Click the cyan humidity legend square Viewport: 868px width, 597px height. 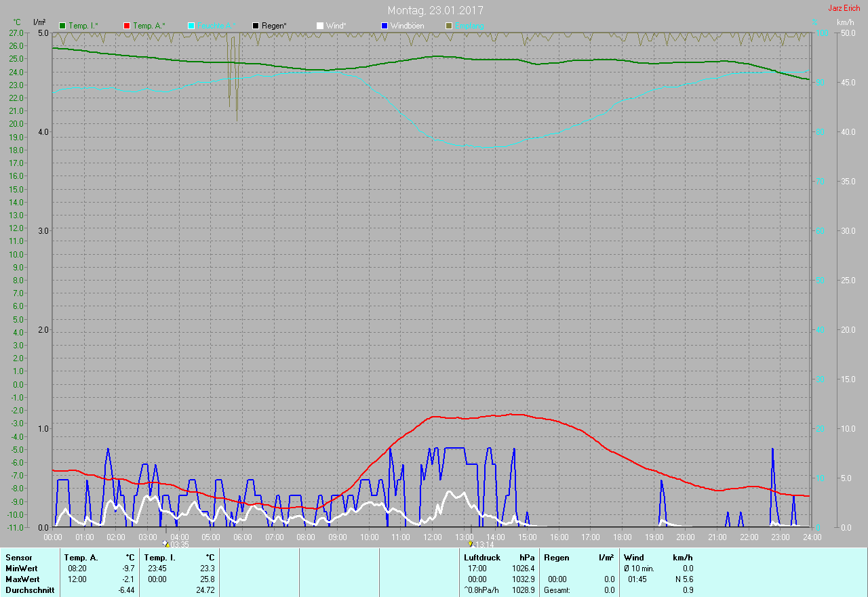pos(191,26)
